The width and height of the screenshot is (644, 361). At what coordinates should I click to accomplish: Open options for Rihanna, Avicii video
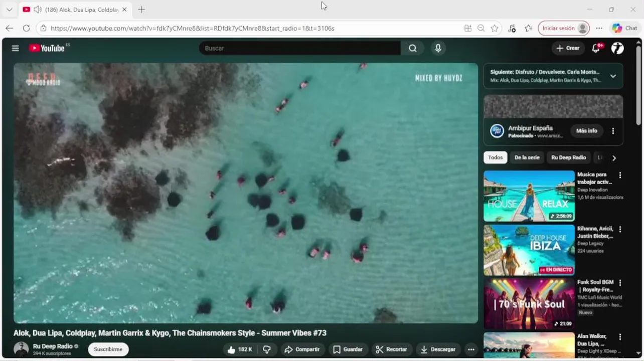[x=620, y=229]
